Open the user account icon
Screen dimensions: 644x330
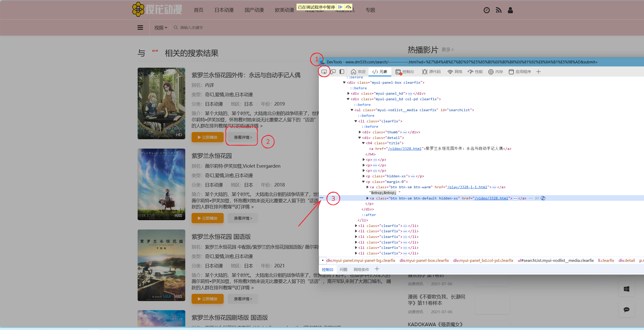click(x=510, y=10)
